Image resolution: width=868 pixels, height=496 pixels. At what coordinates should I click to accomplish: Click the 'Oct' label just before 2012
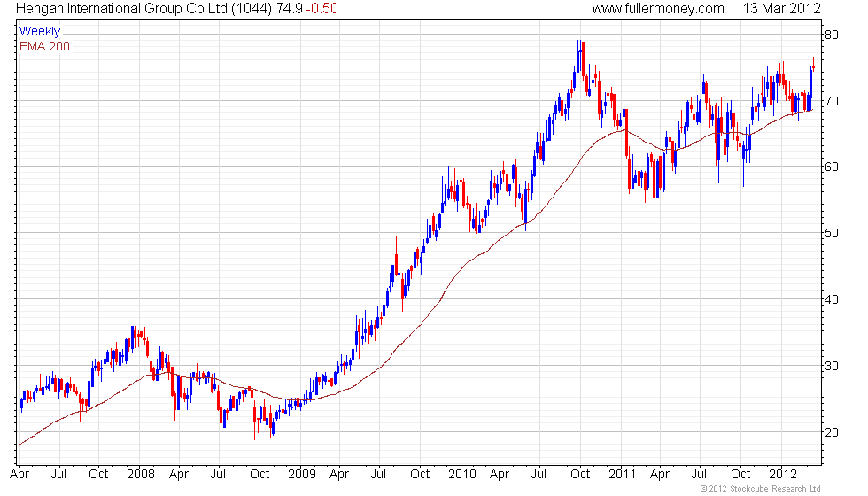point(740,474)
